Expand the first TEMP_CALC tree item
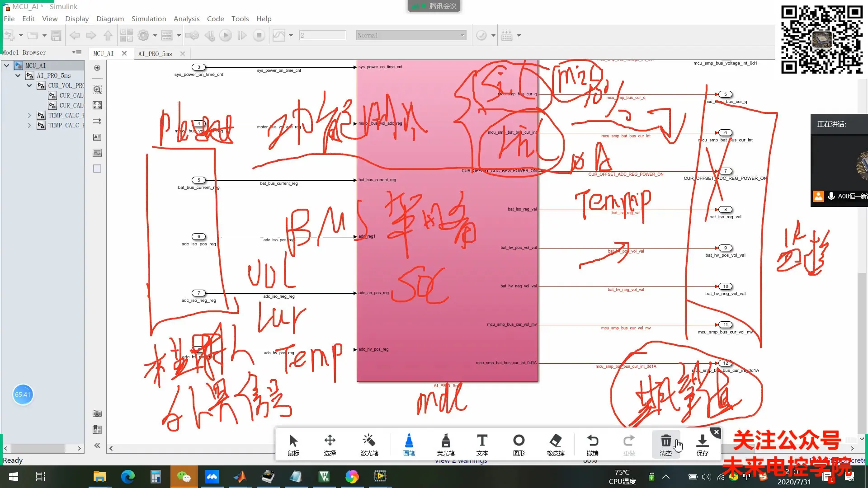The width and height of the screenshot is (868, 488). coord(29,116)
